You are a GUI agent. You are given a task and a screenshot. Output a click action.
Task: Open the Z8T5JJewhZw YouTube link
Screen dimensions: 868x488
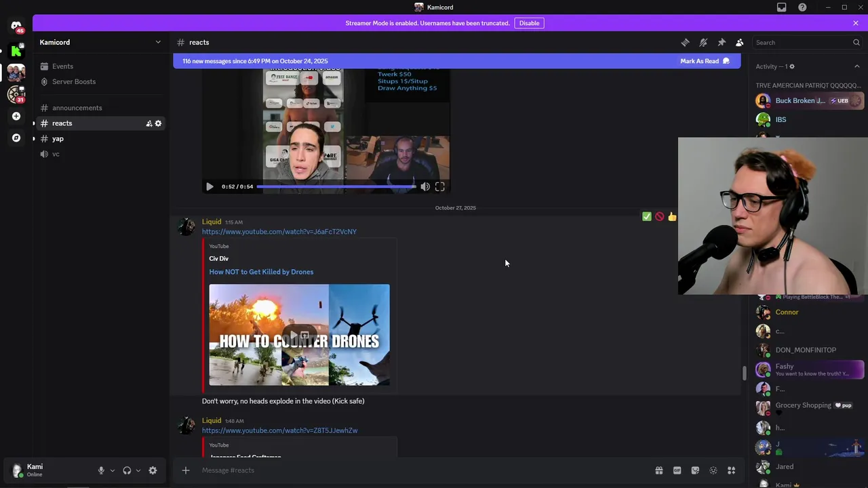279,430
